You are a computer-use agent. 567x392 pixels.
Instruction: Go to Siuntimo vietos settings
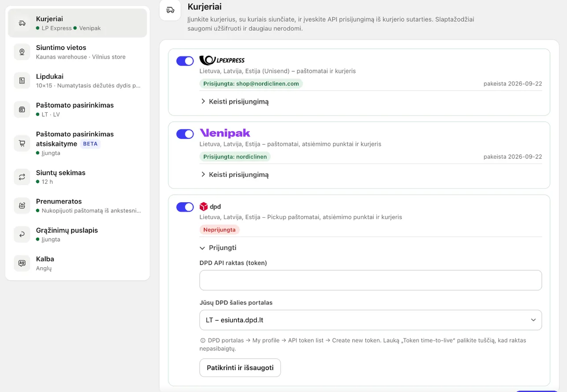point(78,52)
